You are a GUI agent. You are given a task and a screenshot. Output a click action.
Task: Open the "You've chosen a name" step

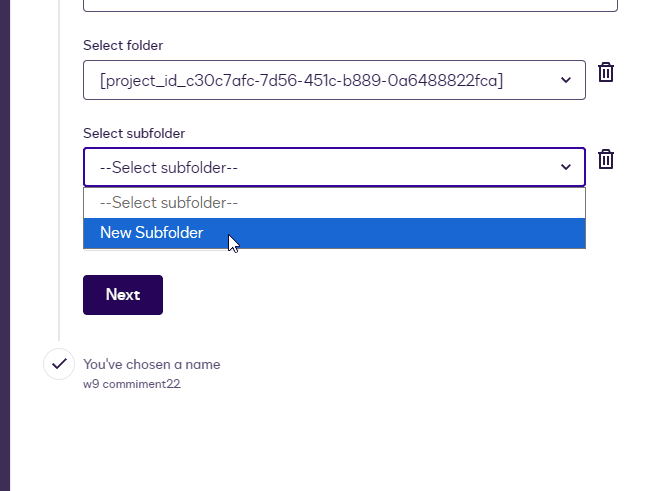pyautogui.click(x=152, y=364)
